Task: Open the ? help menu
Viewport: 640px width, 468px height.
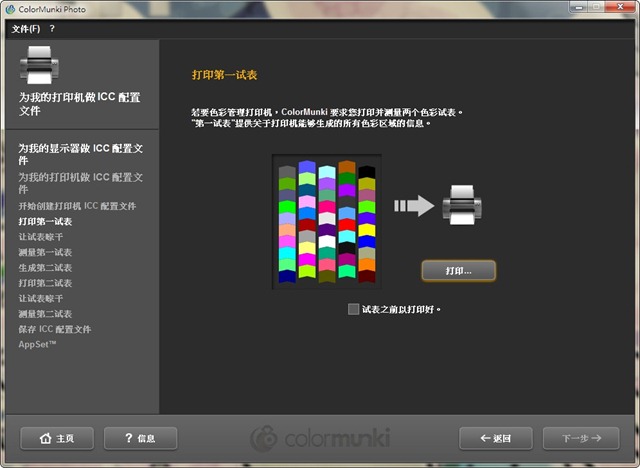Action: point(52,29)
